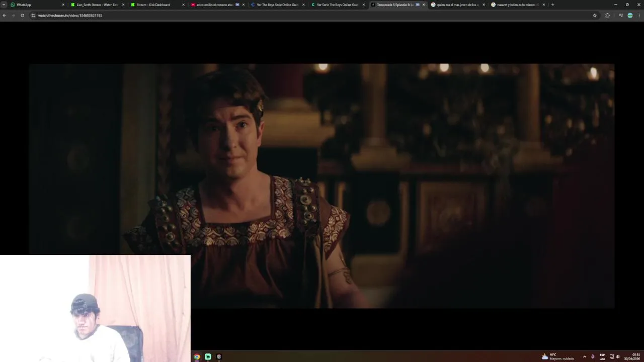Screen dimensions: 644x362
Task: View site information icon in address bar
Action: 33,16
